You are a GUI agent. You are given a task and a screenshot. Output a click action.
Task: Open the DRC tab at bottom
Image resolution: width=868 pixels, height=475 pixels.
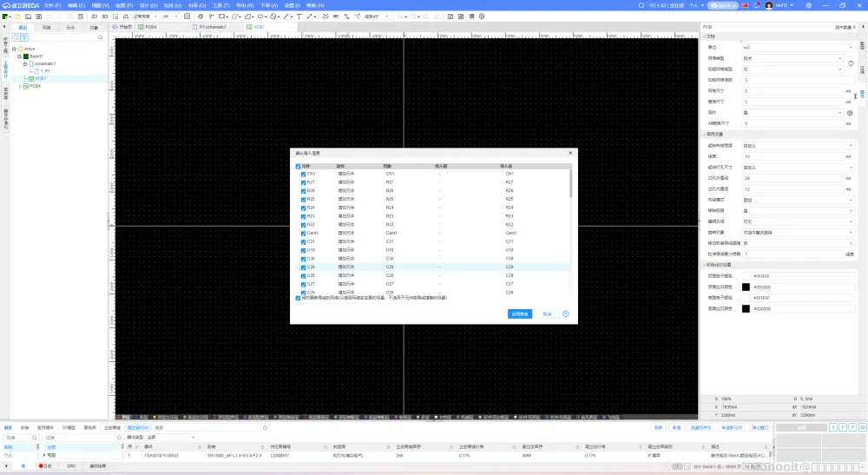[x=71, y=466]
